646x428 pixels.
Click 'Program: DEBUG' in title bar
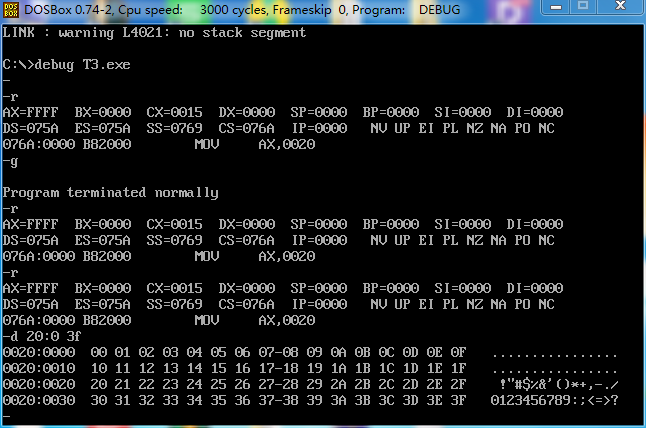pyautogui.click(x=406, y=9)
